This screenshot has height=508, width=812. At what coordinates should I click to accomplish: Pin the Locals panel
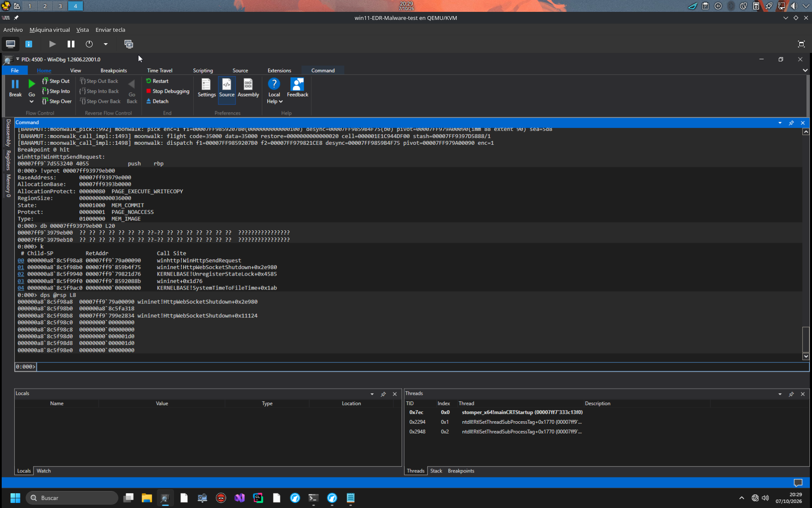point(384,394)
